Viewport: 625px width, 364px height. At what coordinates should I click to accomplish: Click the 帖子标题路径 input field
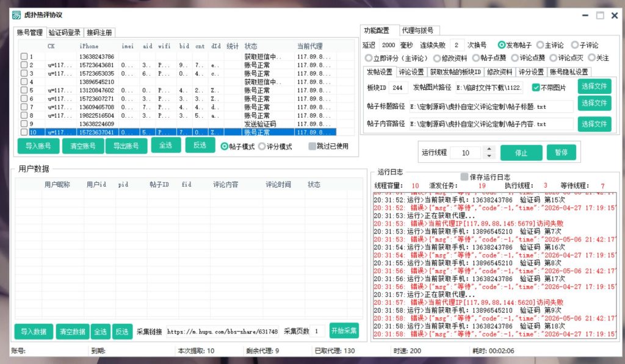coord(491,107)
